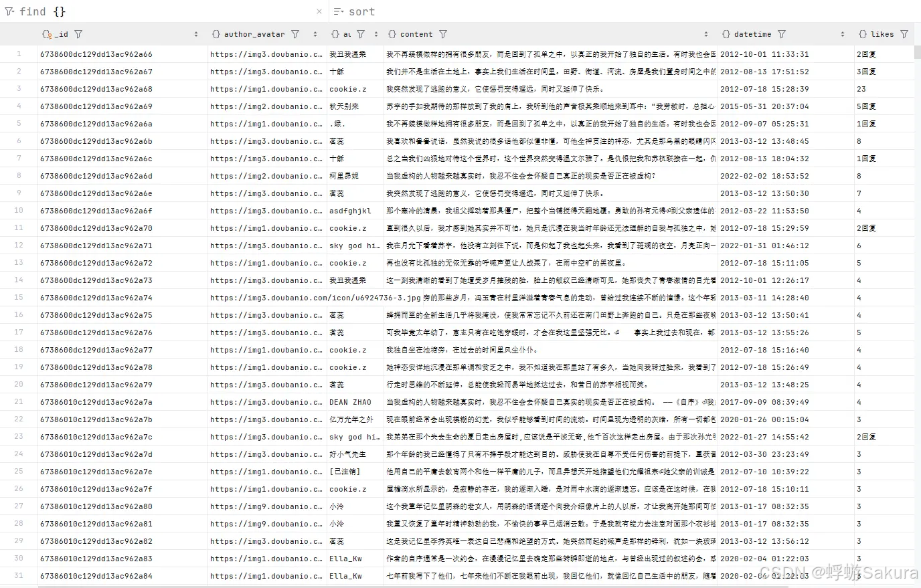Select datetime cell 2012-09-07 05:25:31

(x=785, y=124)
